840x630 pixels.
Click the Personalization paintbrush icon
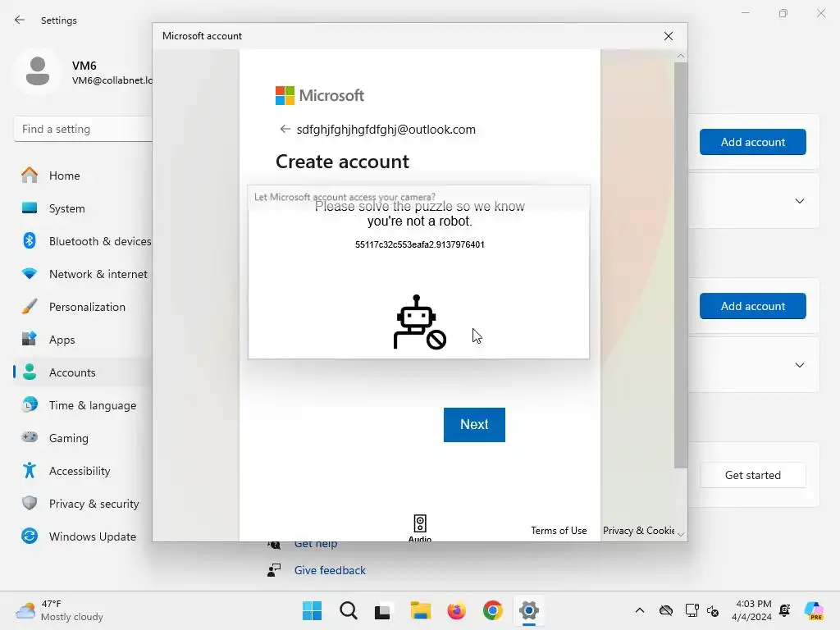click(30, 307)
